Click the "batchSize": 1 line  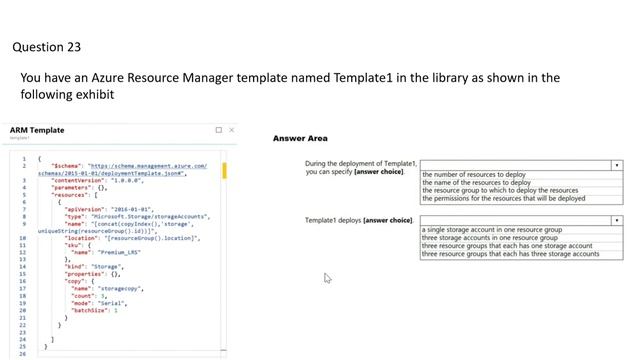(94, 311)
